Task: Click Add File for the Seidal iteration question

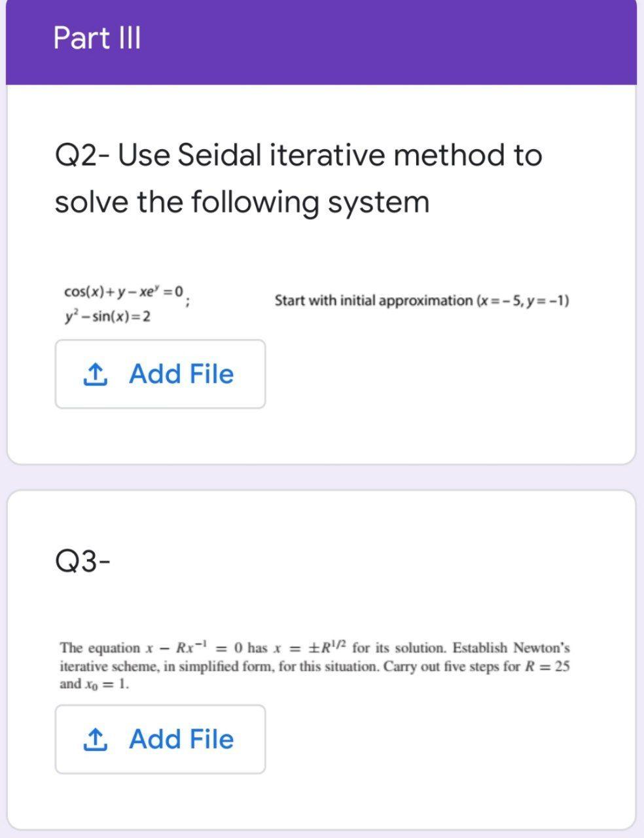Action: [x=160, y=374]
